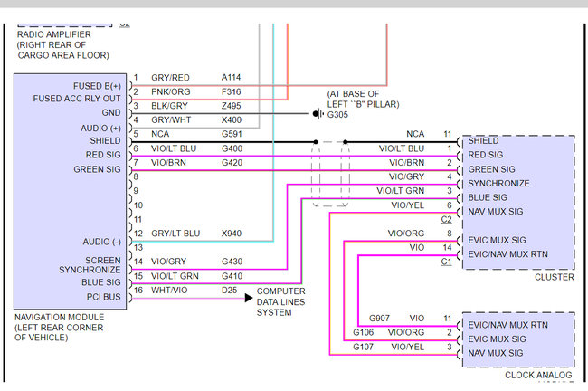This screenshot has width=588, height=391.
Task: Click the A114 circuit code
Action: [232, 78]
